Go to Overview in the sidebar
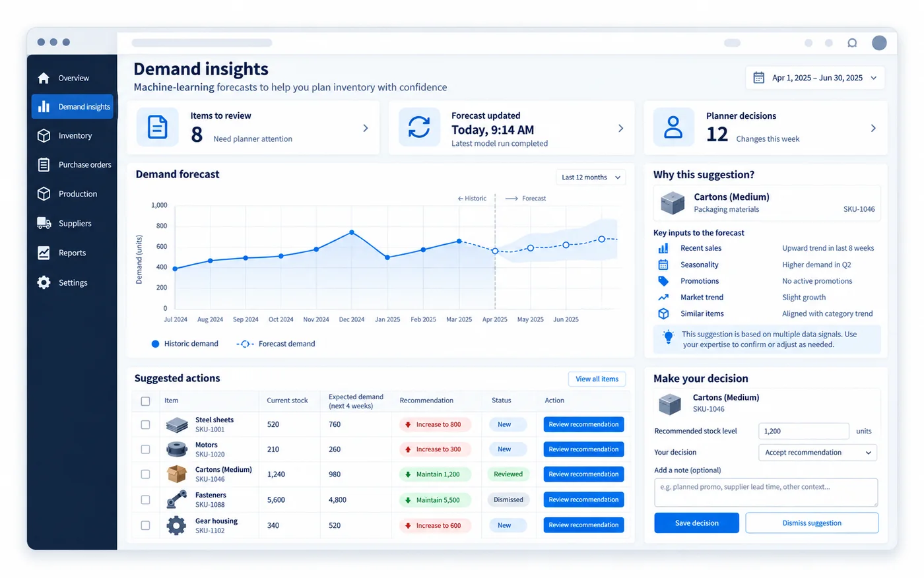This screenshot has width=924, height=578. [73, 78]
